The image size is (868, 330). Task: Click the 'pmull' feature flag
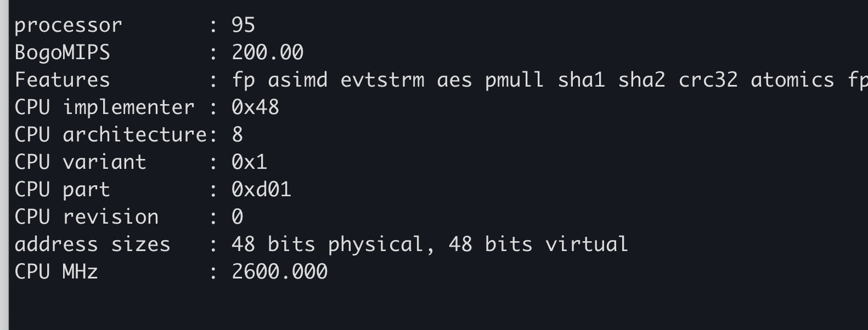coord(514,80)
